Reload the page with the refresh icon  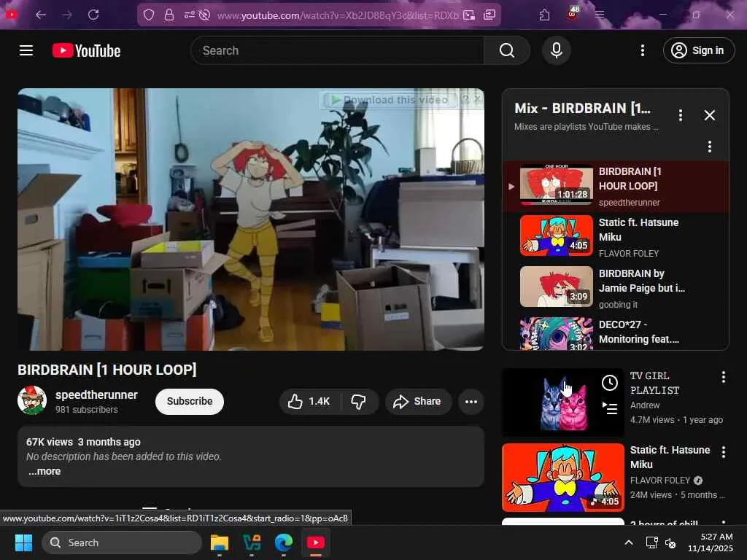93,15
